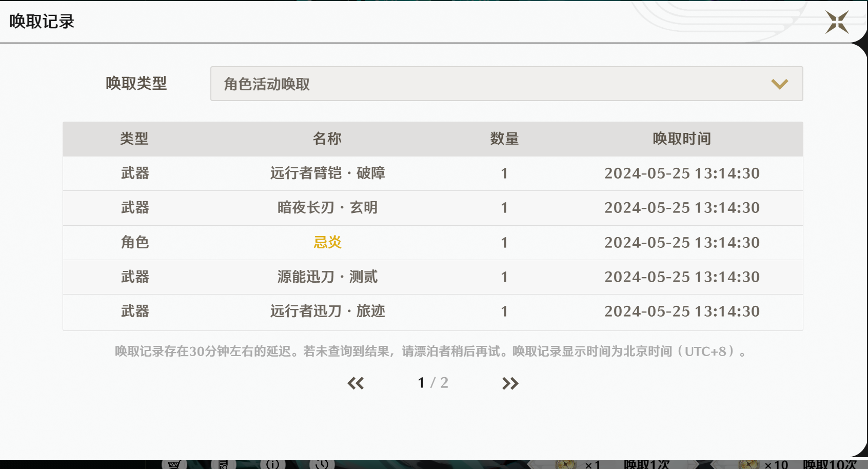Viewport: 868px width, 469px height.
Task: Select the 源能迅刀·测贰 weapon entry
Action: click(x=327, y=277)
